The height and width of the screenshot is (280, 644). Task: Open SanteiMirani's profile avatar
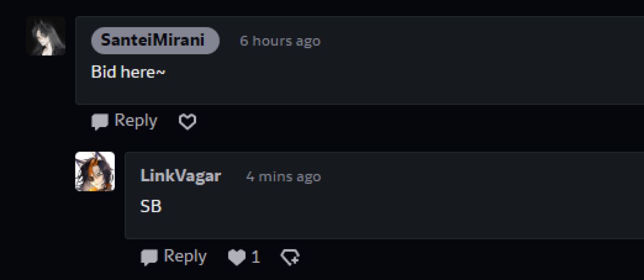[46, 36]
